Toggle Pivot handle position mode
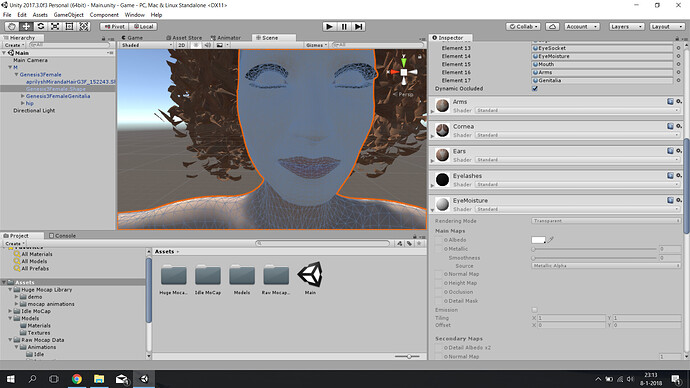 114,26
